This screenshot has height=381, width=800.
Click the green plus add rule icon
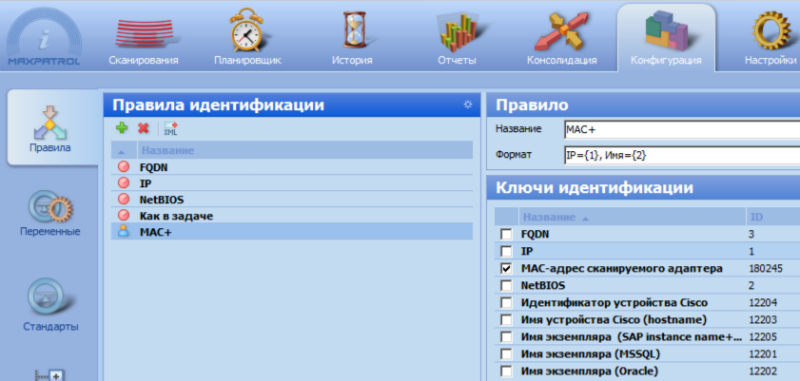pyautogui.click(x=122, y=128)
